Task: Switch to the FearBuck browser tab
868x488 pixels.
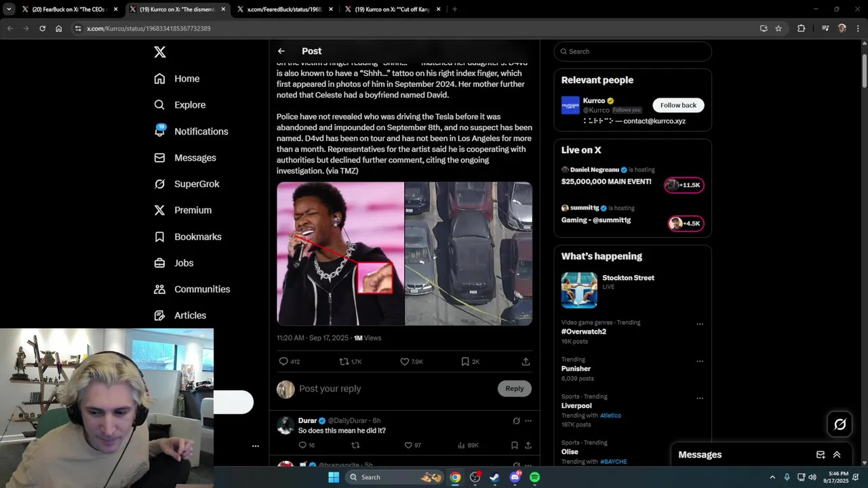Action: (x=70, y=9)
